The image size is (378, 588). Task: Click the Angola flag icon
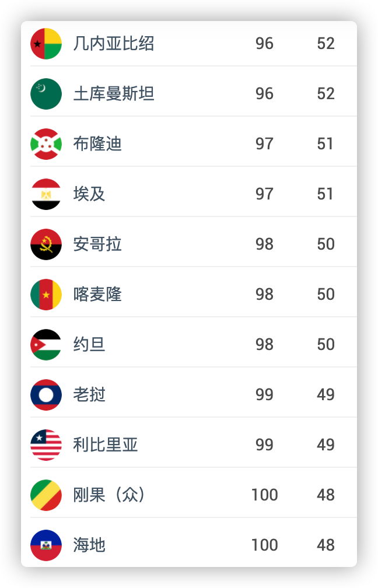point(45,244)
